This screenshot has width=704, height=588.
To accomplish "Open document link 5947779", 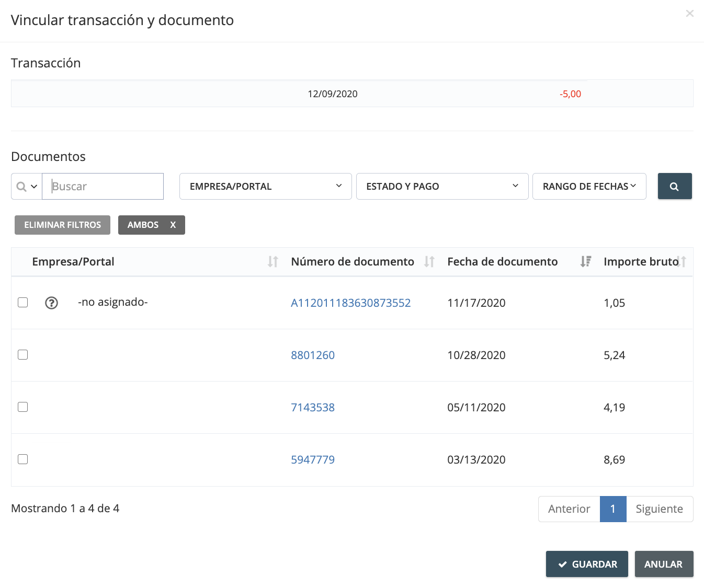I will tap(313, 460).
